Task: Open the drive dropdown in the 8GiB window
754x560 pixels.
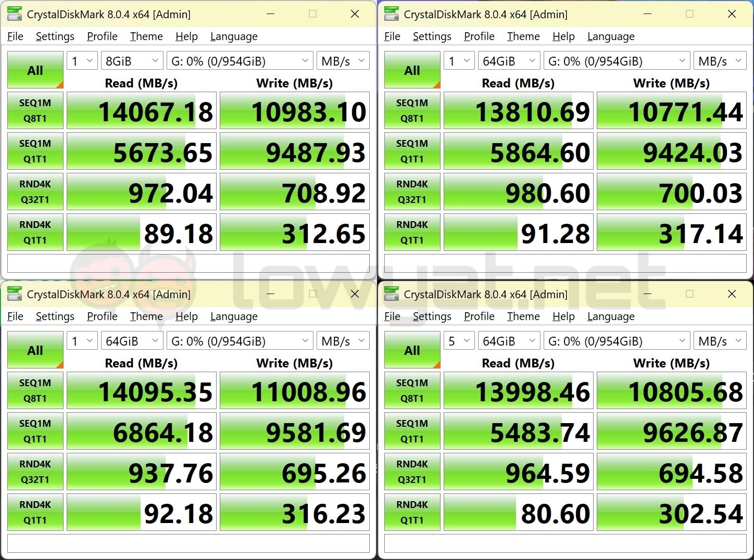Action: coord(240,61)
